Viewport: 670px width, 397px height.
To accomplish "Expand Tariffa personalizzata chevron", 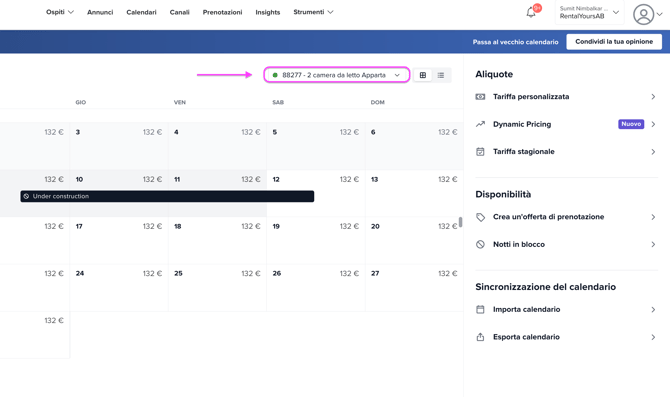I will (x=653, y=97).
